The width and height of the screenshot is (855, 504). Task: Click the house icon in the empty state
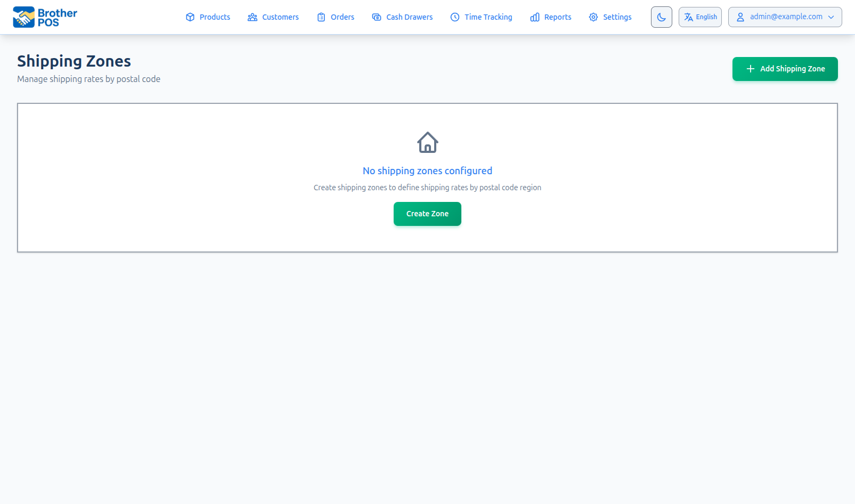pos(427,142)
